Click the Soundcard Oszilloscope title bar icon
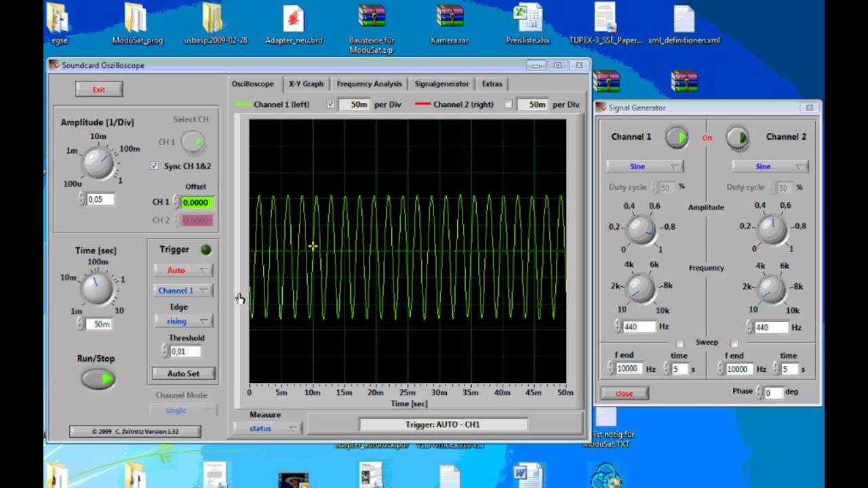This screenshot has height=488, width=868. pyautogui.click(x=54, y=65)
